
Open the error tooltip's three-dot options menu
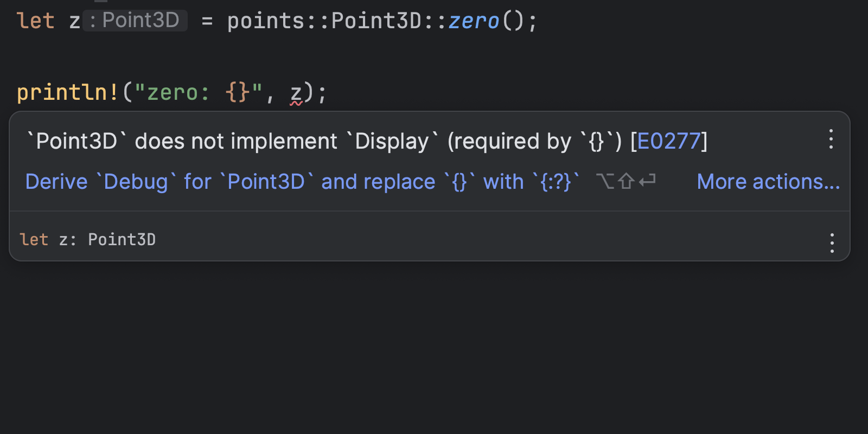tap(831, 139)
